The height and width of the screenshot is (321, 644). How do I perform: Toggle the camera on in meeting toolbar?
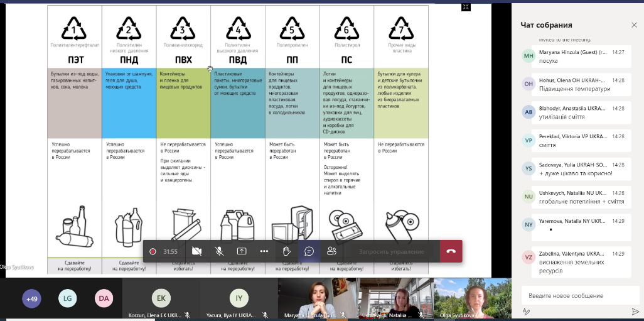[196, 251]
